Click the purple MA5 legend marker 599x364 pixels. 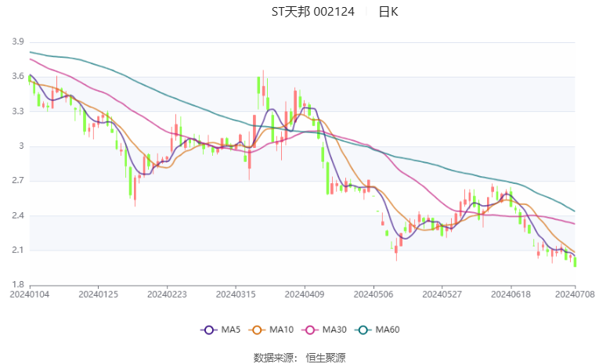(208, 330)
